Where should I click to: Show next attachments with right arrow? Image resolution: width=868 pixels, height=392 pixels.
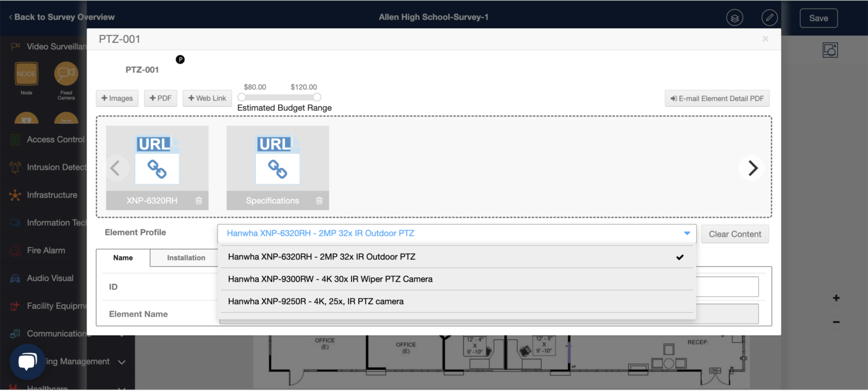tap(752, 168)
